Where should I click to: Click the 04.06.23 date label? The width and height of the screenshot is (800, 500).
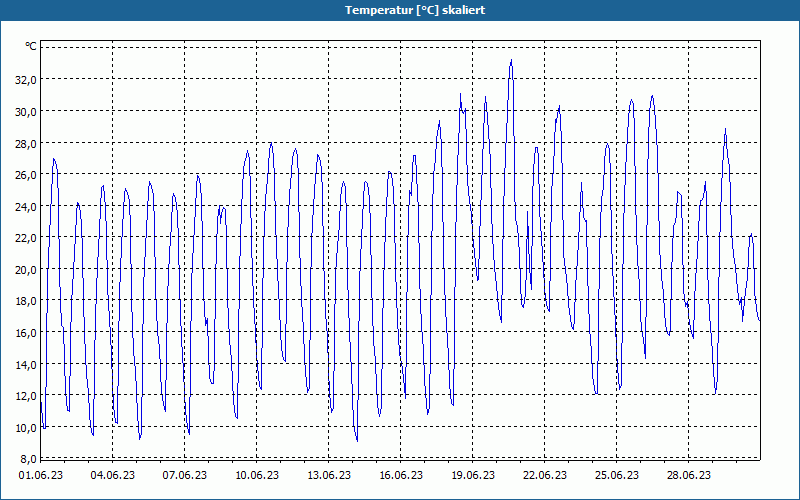coord(113,476)
